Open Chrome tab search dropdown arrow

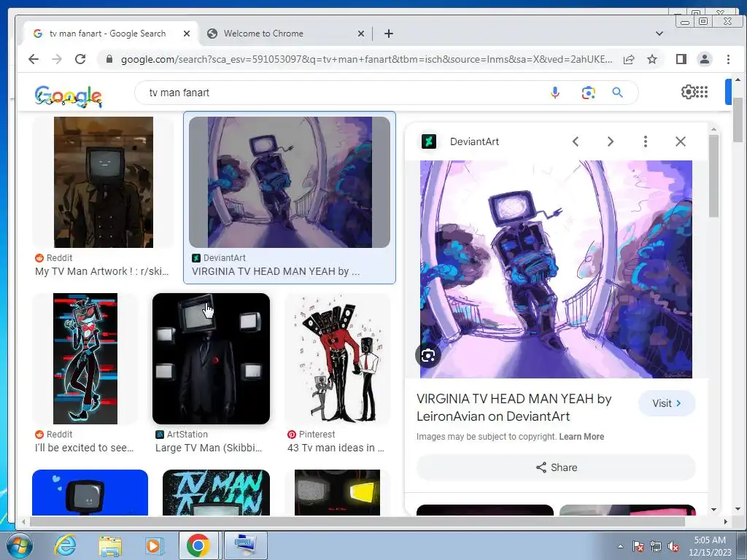click(659, 34)
